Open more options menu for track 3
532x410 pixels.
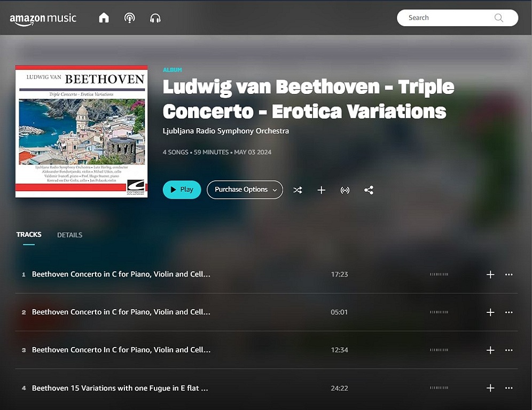tap(508, 350)
